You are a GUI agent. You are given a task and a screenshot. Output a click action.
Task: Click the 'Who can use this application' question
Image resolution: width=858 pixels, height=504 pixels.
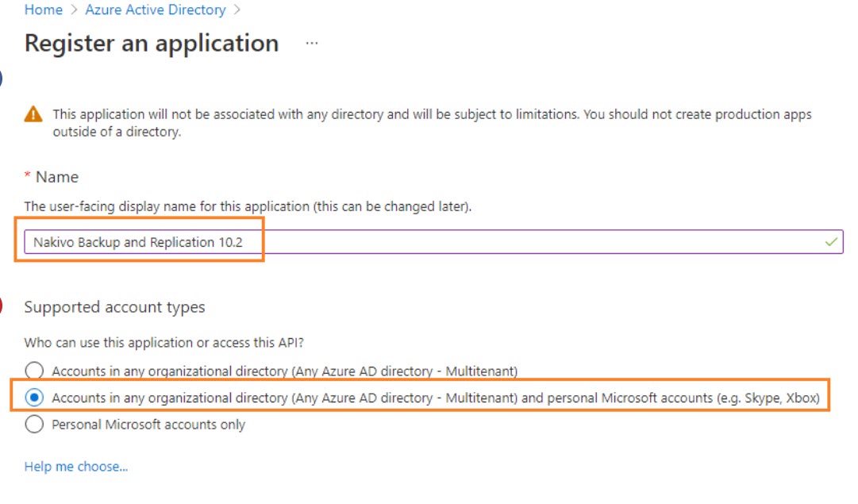point(164,343)
